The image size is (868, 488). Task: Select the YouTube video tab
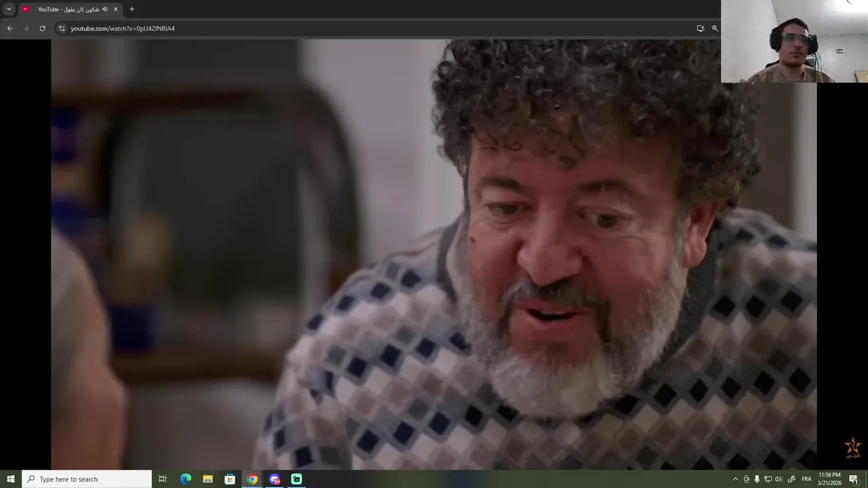(x=69, y=9)
